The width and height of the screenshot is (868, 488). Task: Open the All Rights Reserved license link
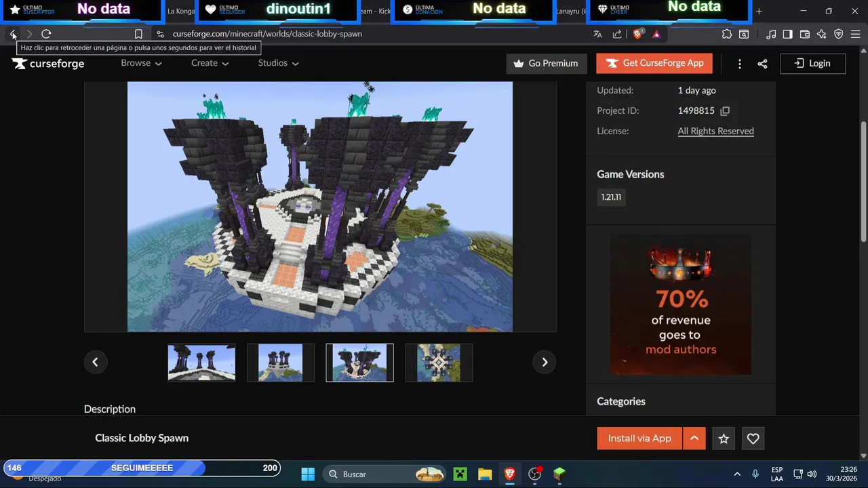[x=715, y=131]
